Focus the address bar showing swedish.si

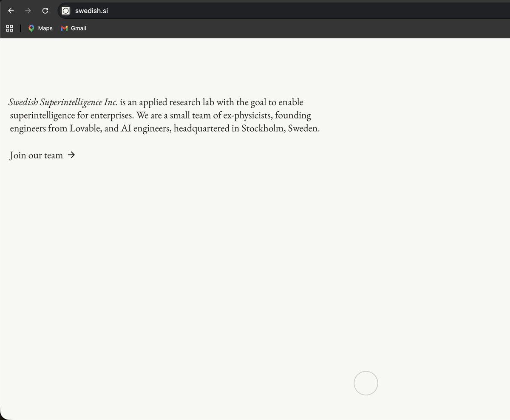click(x=284, y=11)
